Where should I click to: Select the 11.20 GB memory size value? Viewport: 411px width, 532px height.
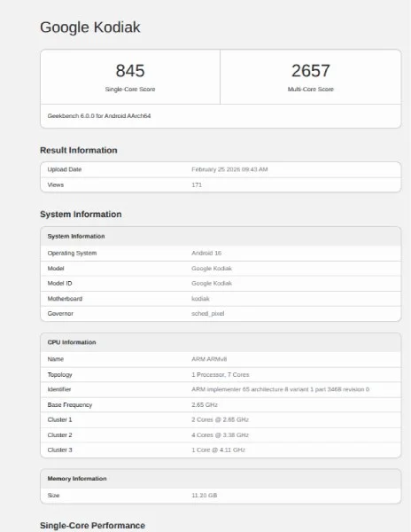point(204,496)
